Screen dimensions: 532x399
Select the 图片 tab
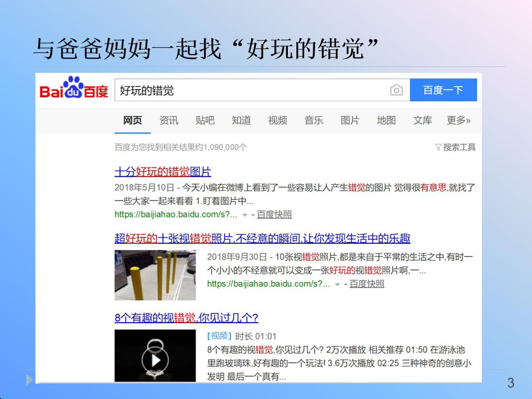(x=350, y=120)
